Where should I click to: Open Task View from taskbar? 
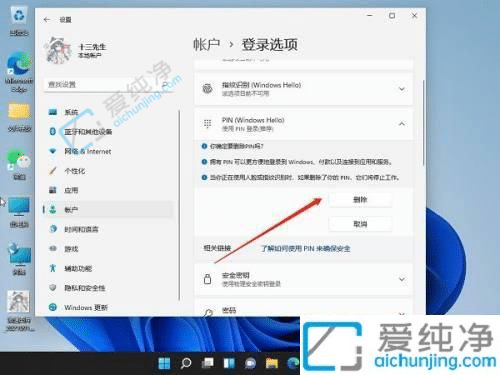coord(207,363)
